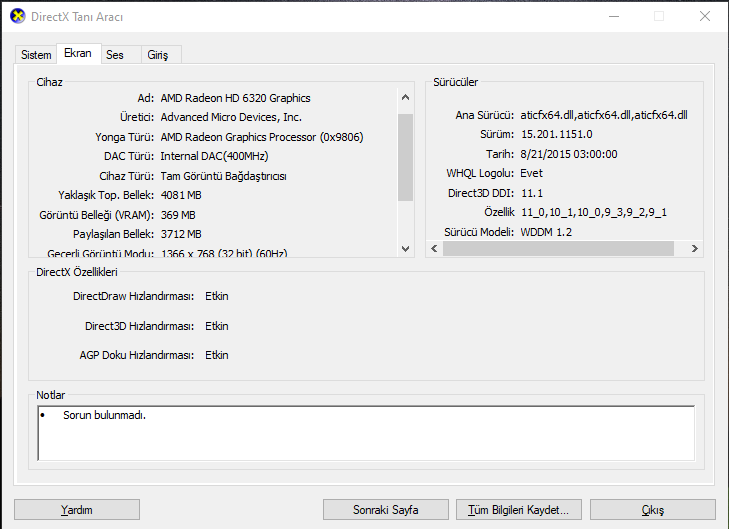Click Tüm Bilgileri Kaydet button

tap(518, 510)
